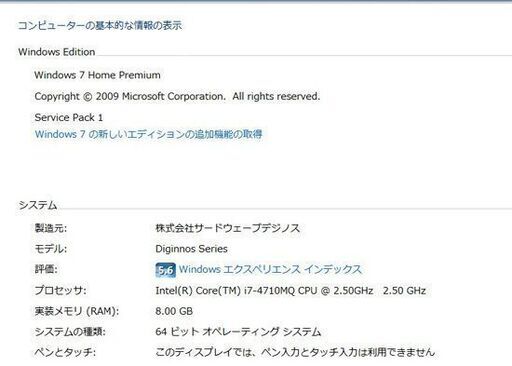Screen dimensions: 512x366
Task: Click the システム section header
Action: (x=38, y=205)
